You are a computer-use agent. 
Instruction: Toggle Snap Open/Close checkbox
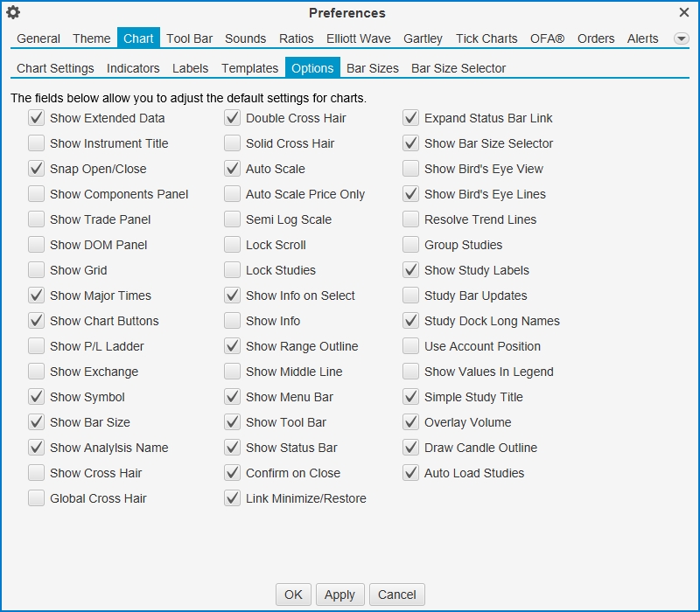click(36, 169)
